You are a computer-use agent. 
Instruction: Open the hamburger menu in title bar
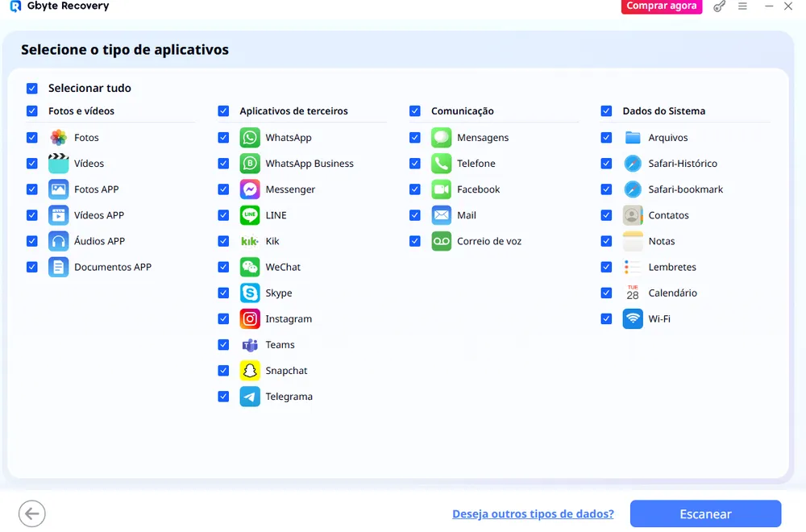click(743, 6)
